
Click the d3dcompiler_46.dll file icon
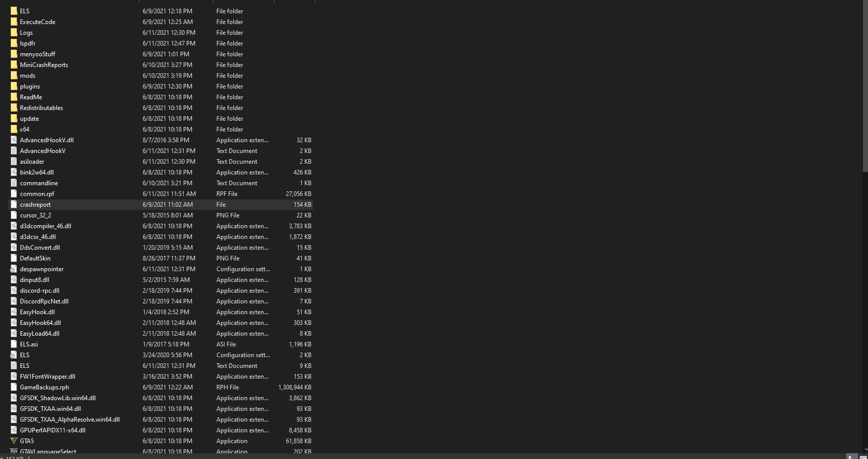pyautogui.click(x=14, y=226)
